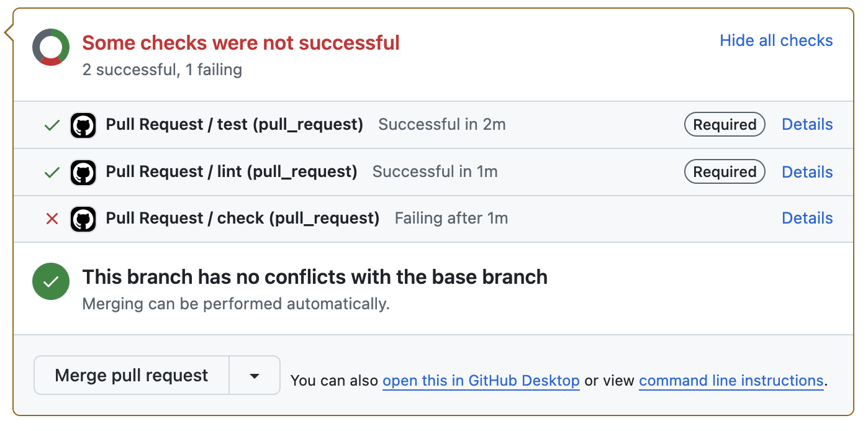Click the GitHub Actions icon beside the test check
Viewport: 868px width, 431px height.
[83, 124]
